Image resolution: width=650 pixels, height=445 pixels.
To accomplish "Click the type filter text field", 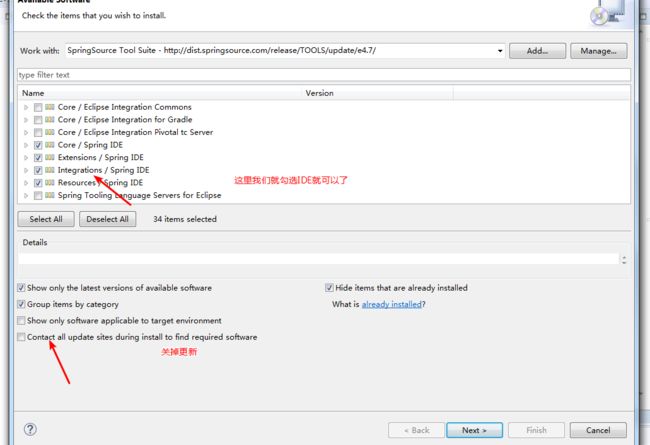I will (x=324, y=75).
